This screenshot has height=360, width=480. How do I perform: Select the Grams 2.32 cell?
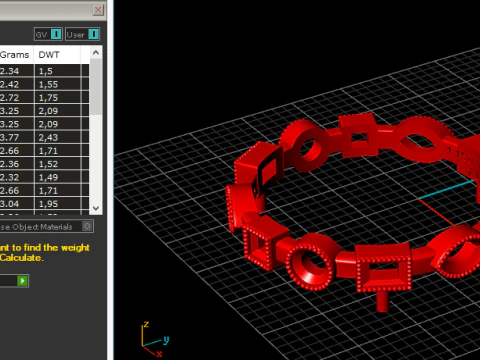(x=17, y=177)
